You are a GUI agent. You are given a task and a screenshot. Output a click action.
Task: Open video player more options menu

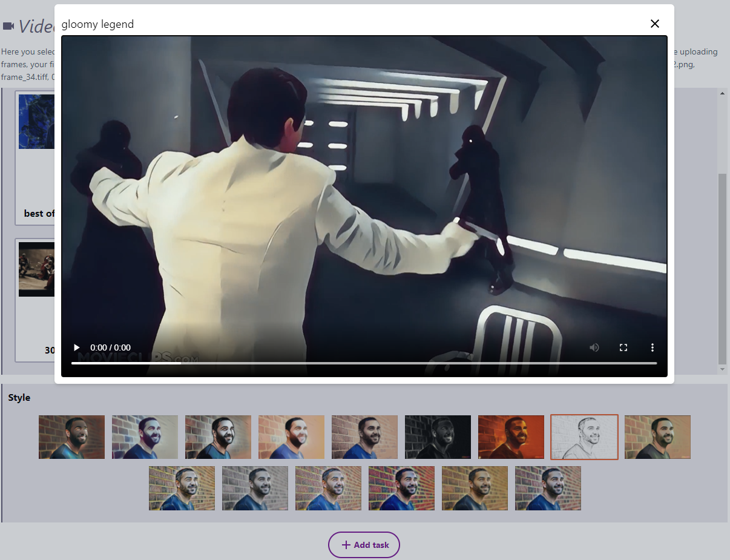[653, 348]
